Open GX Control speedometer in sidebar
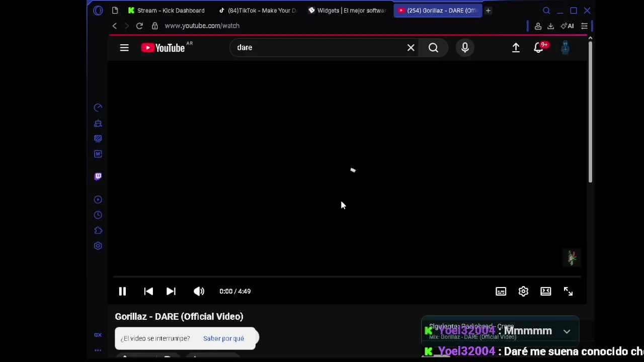644x362 pixels. [x=98, y=108]
